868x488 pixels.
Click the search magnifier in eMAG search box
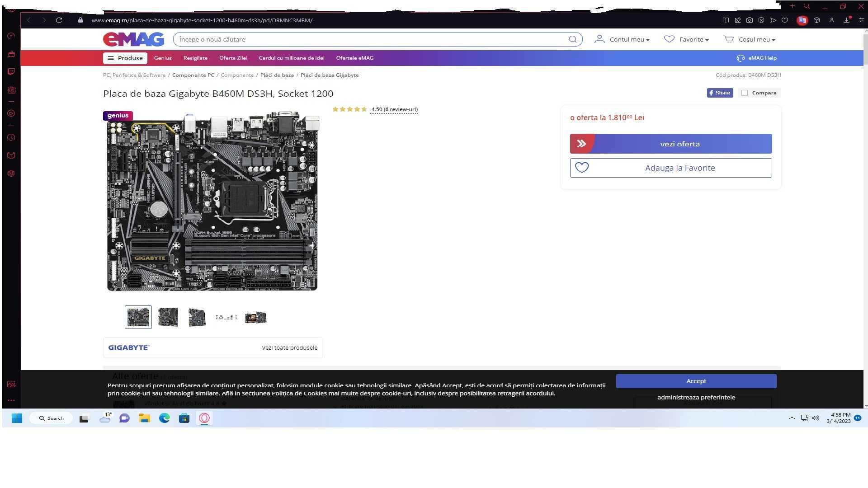point(573,39)
